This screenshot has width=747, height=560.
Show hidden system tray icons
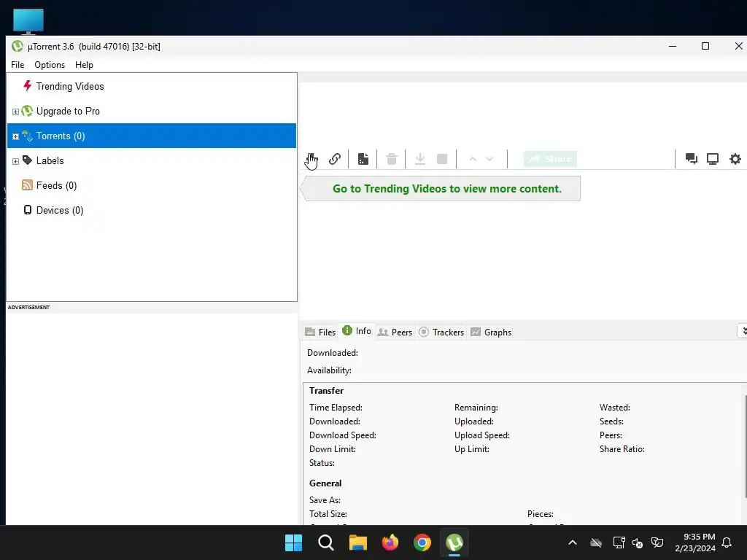(573, 542)
